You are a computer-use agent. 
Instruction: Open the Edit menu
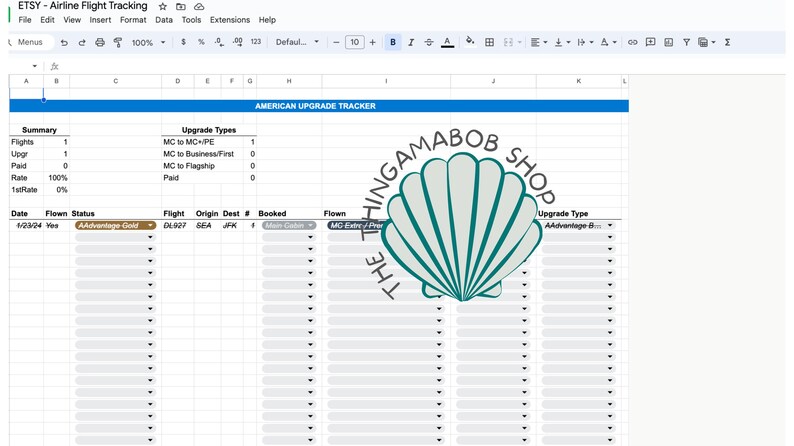(47, 20)
